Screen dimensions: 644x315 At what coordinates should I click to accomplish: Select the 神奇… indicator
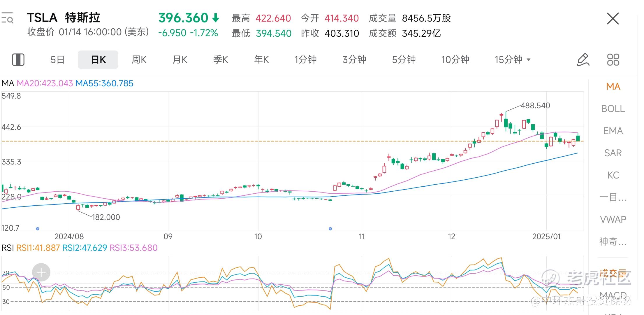coord(613,242)
